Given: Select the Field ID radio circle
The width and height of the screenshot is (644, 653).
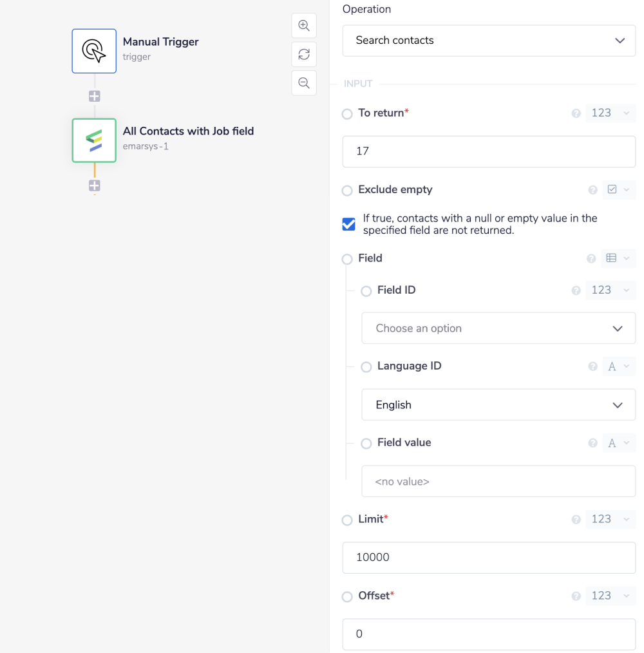Looking at the screenshot, I should tap(366, 291).
